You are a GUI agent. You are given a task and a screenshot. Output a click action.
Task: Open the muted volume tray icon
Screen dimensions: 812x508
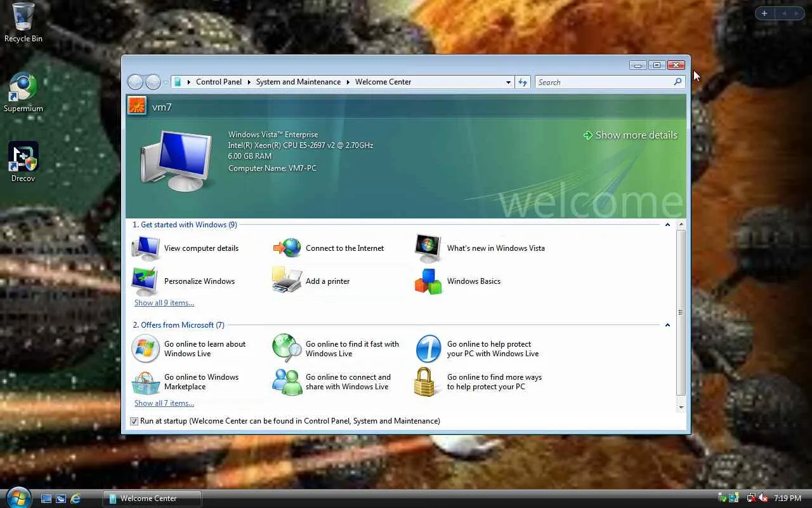(x=763, y=498)
